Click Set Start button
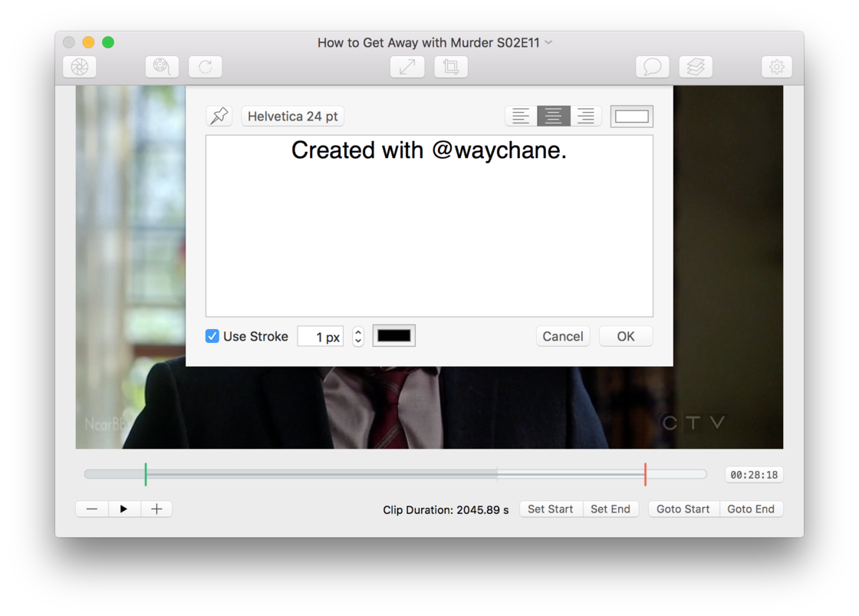 (x=551, y=509)
